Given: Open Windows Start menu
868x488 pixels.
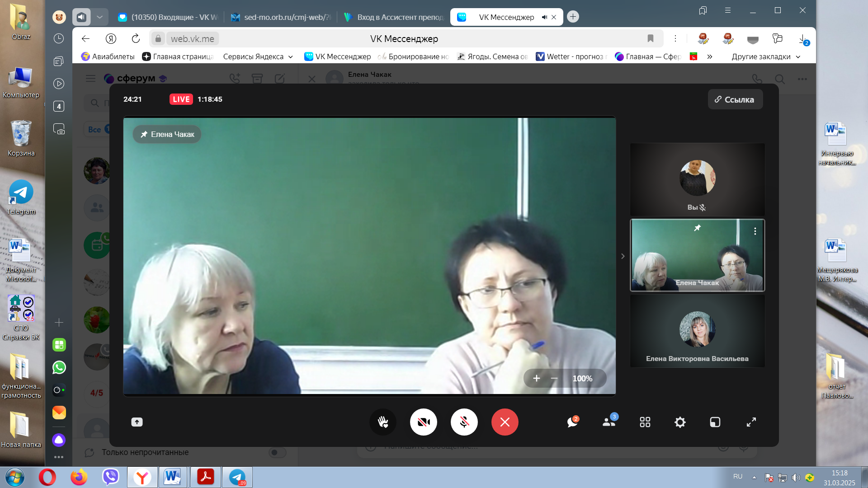Looking at the screenshot, I should pos(15,477).
